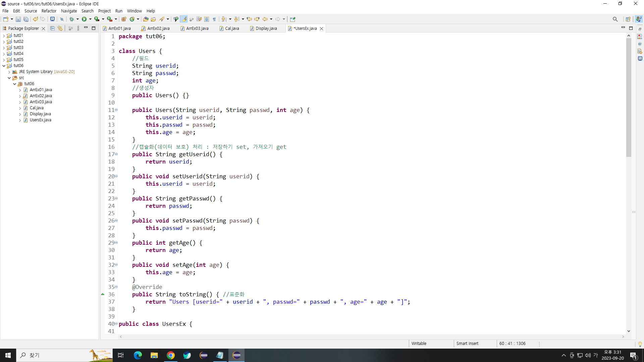Toggle Link with Editor in Package Explorer
This screenshot has height=362, width=644.
[x=60, y=28]
